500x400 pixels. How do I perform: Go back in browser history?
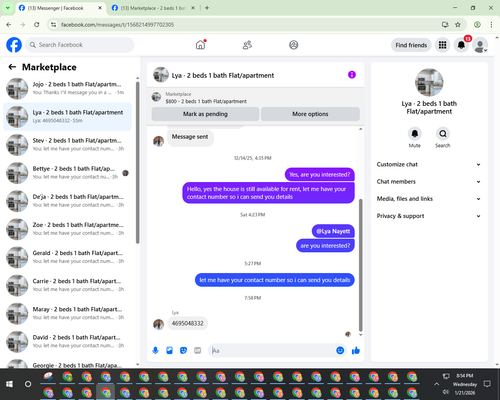pyautogui.click(x=9, y=24)
